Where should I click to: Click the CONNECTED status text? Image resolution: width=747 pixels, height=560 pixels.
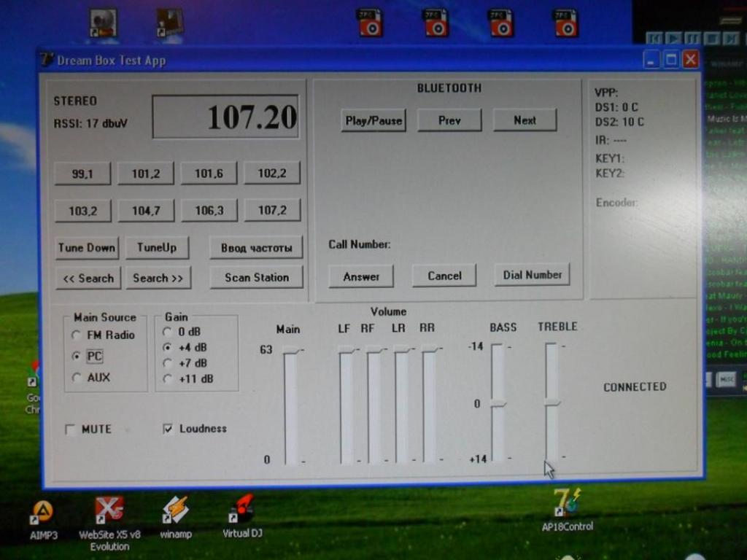[x=635, y=386]
